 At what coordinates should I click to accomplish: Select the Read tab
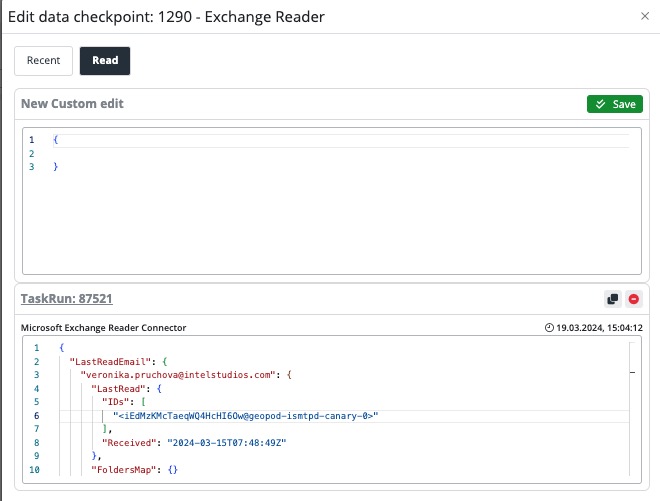105,60
